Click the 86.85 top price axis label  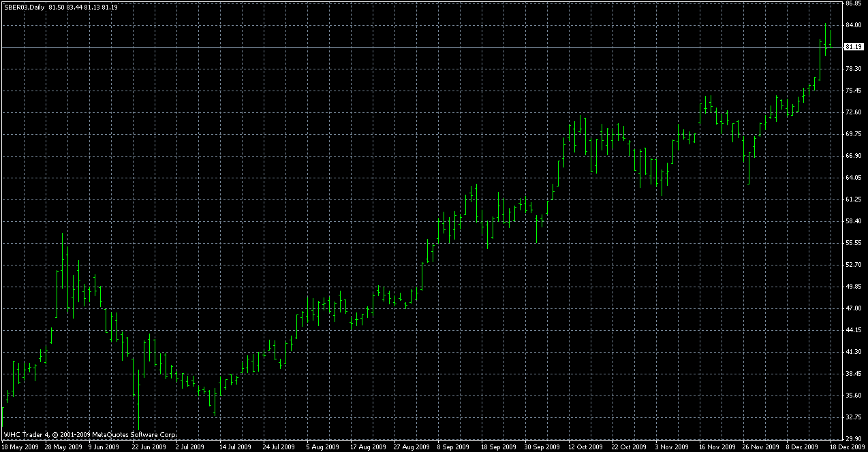pyautogui.click(x=853, y=3)
